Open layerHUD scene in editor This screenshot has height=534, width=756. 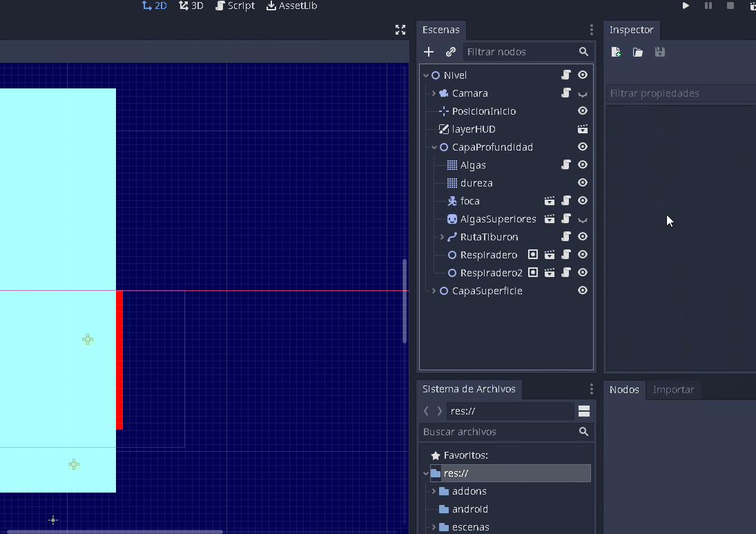(583, 128)
